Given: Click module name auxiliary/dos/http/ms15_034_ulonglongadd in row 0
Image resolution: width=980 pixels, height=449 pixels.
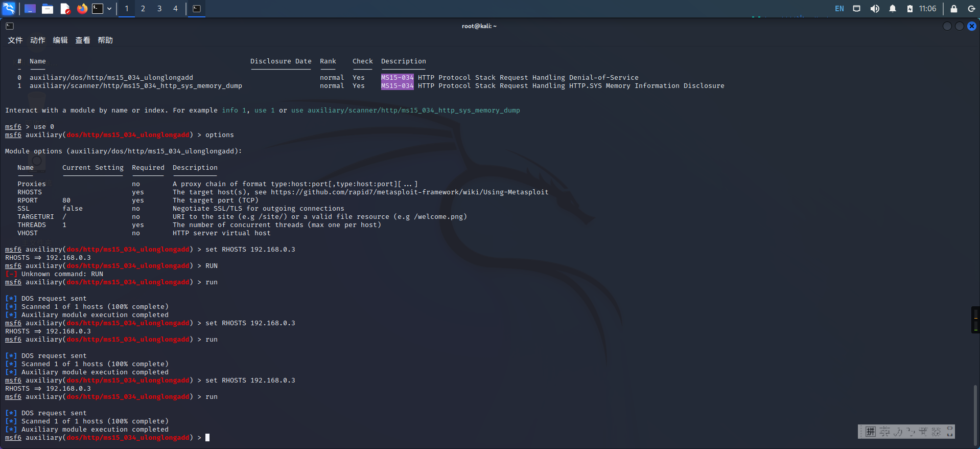Looking at the screenshot, I should (111, 78).
